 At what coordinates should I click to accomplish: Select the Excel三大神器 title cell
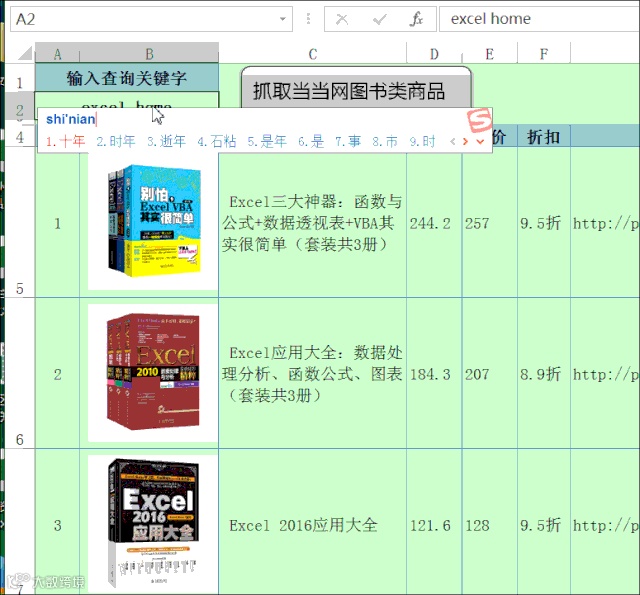(313, 223)
